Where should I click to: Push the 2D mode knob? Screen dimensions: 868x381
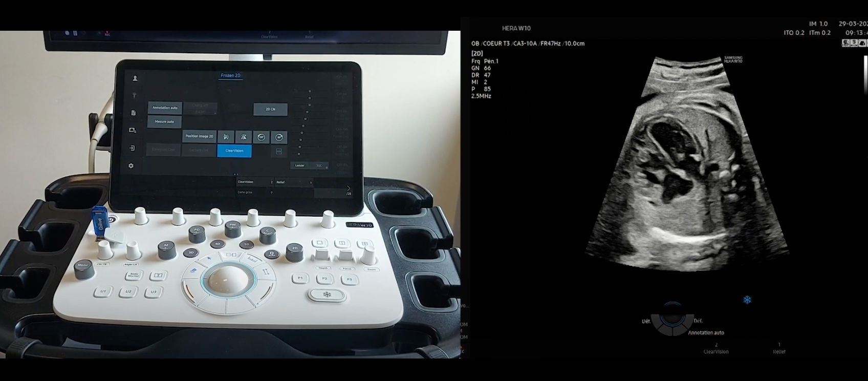(x=294, y=252)
